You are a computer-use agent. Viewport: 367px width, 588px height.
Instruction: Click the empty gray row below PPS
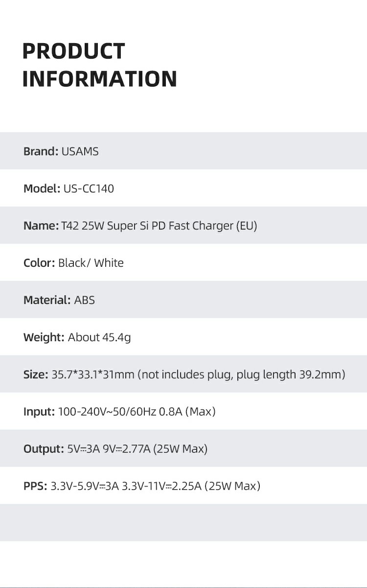click(183, 522)
